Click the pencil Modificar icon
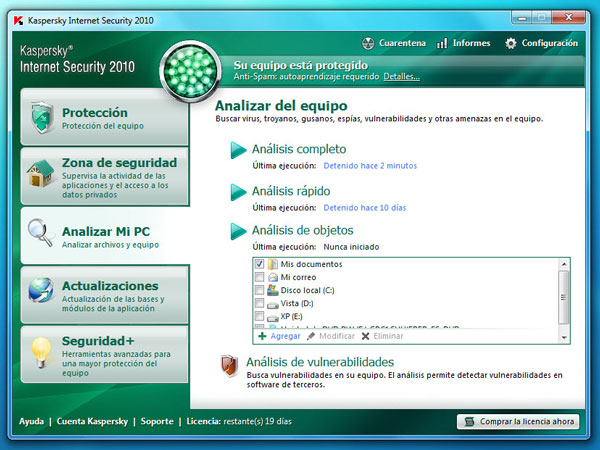The height and width of the screenshot is (450, 600). [311, 336]
